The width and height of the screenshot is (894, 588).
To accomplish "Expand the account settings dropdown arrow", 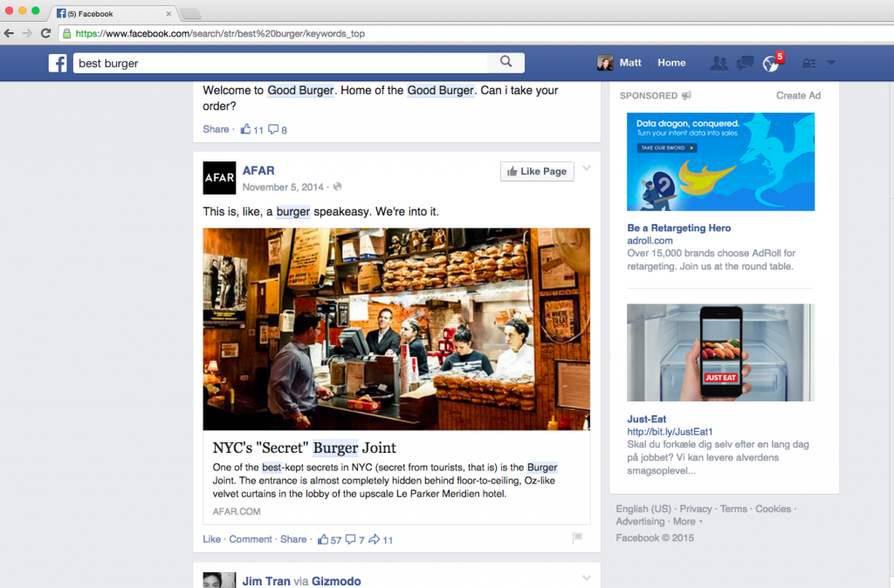I will click(831, 63).
